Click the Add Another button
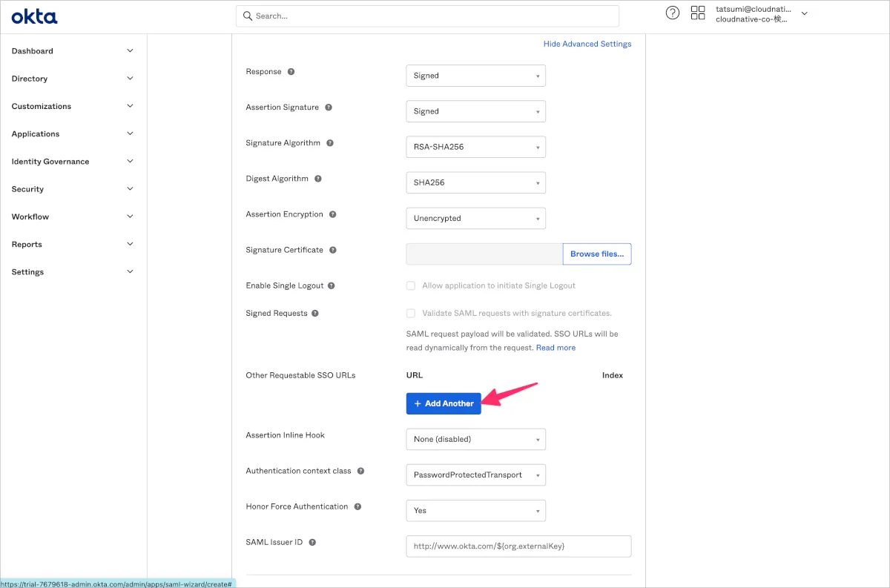The width and height of the screenshot is (890, 588). click(444, 403)
